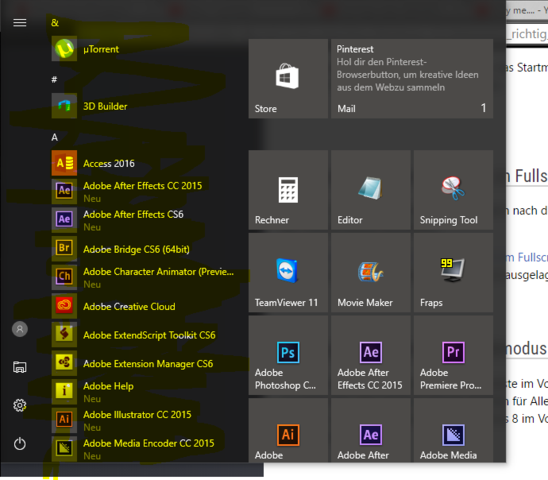548x480 pixels.
Task: Launch µTorrent from the app list
Action: [64, 49]
